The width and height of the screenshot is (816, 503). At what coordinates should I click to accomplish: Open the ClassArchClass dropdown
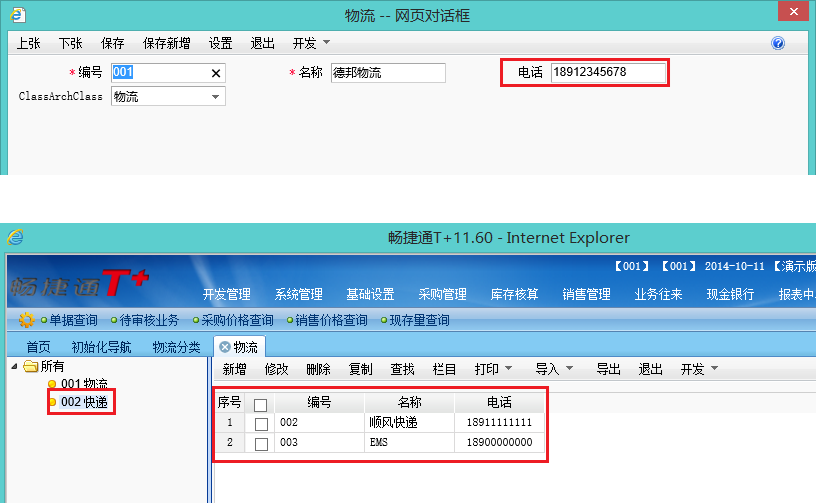tap(215, 97)
